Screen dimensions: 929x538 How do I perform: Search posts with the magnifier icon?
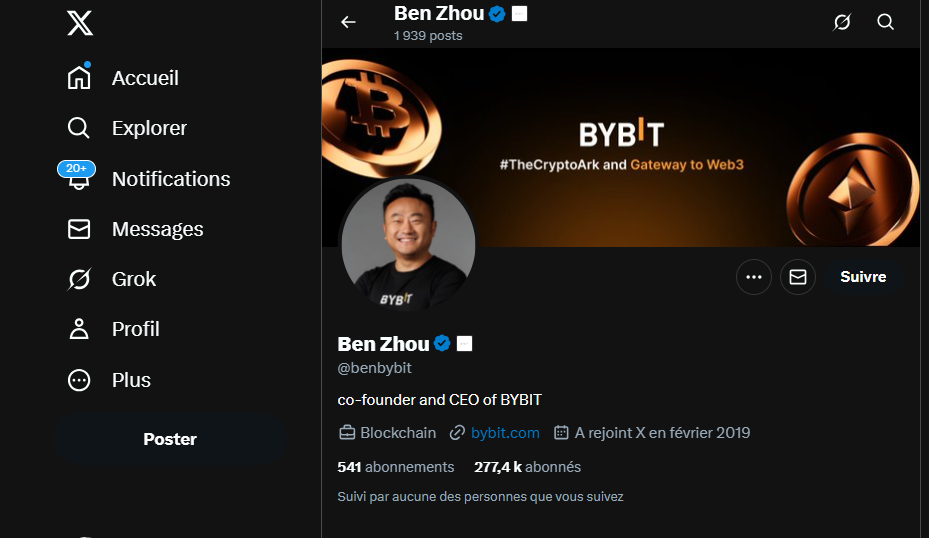click(x=885, y=22)
